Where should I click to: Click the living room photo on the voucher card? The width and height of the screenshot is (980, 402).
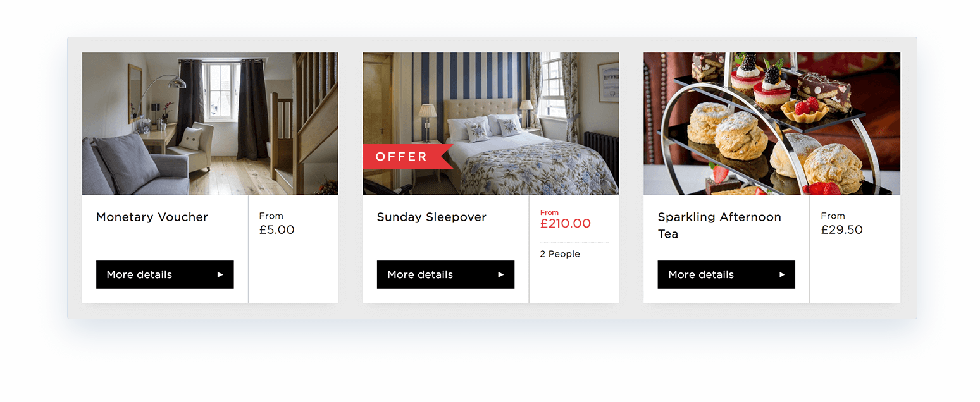(x=209, y=123)
